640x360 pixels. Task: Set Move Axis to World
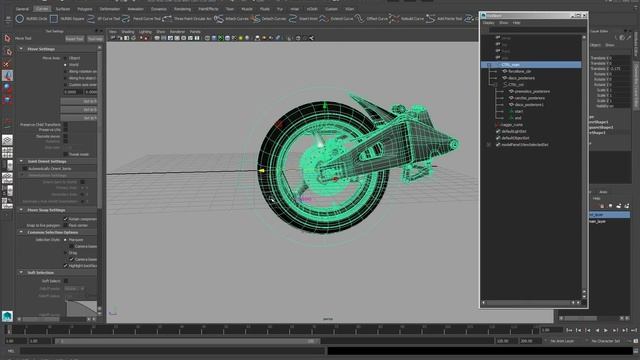pyautogui.click(x=65, y=64)
